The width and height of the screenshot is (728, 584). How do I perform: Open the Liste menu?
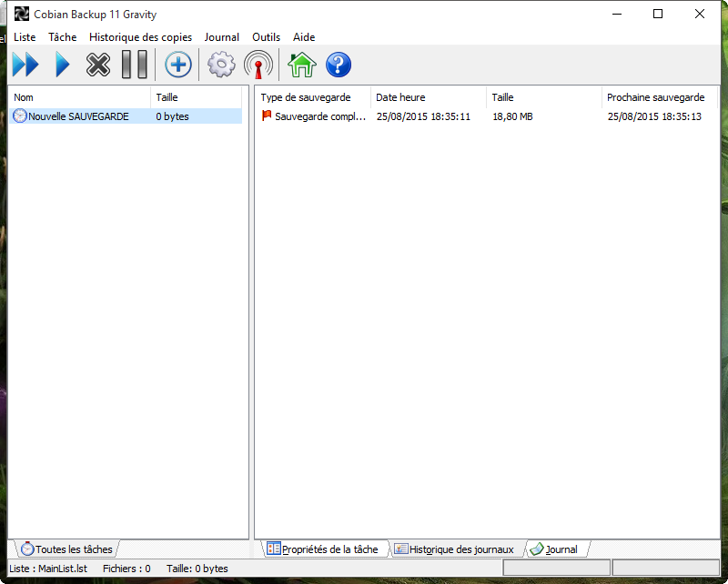[x=25, y=37]
